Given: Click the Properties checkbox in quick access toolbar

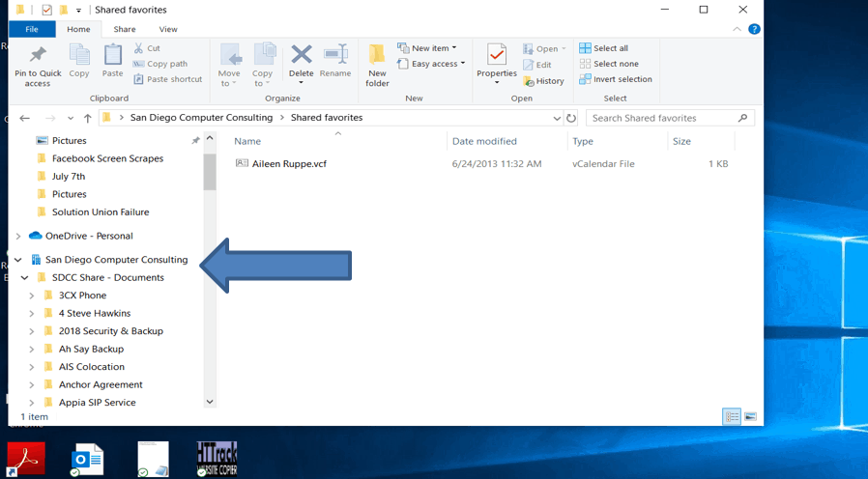Looking at the screenshot, I should (x=47, y=10).
